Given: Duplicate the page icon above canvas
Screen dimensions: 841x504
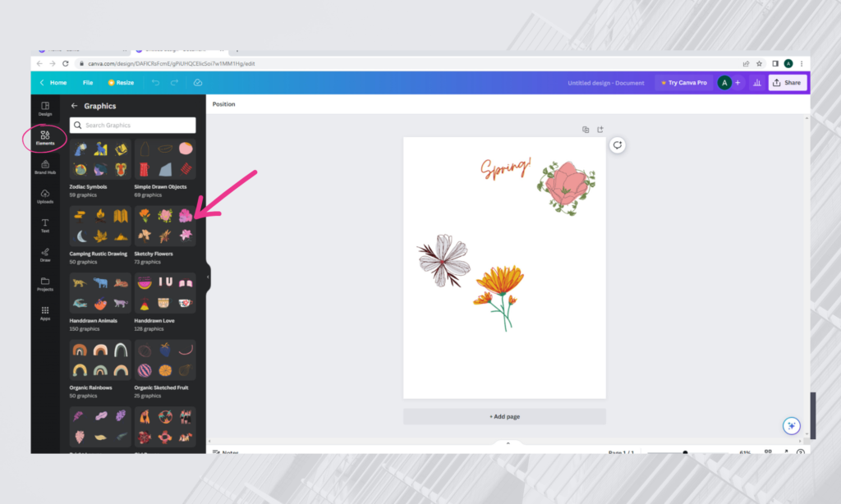Looking at the screenshot, I should coord(586,130).
